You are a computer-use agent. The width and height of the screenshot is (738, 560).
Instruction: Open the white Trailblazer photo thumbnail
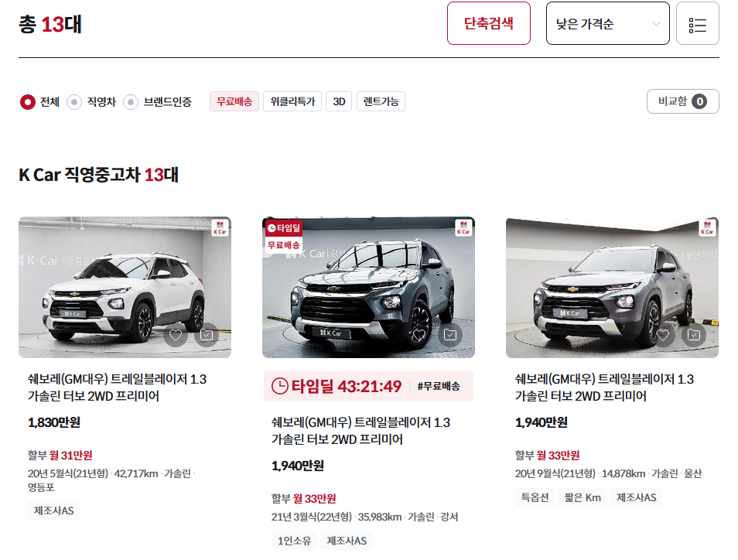[125, 287]
